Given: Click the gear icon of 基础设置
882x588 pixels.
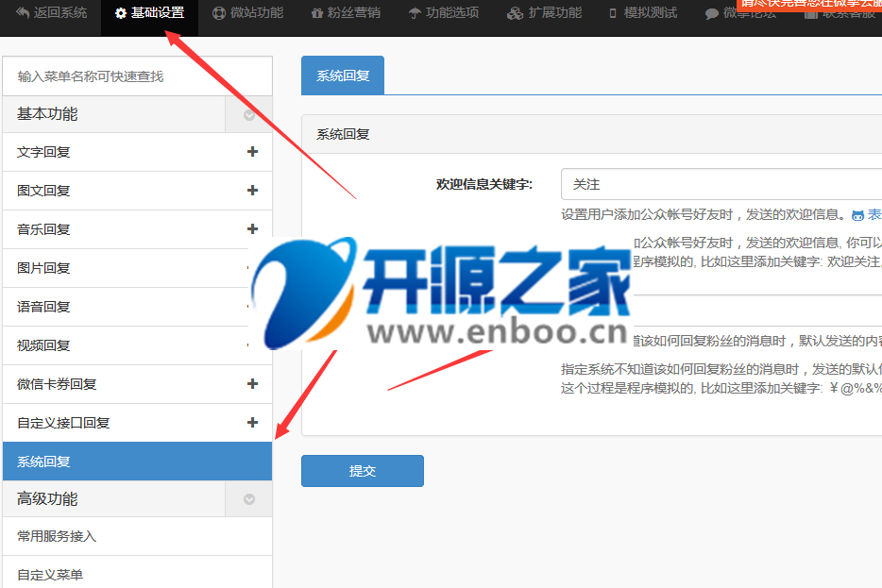Looking at the screenshot, I should click(x=120, y=13).
